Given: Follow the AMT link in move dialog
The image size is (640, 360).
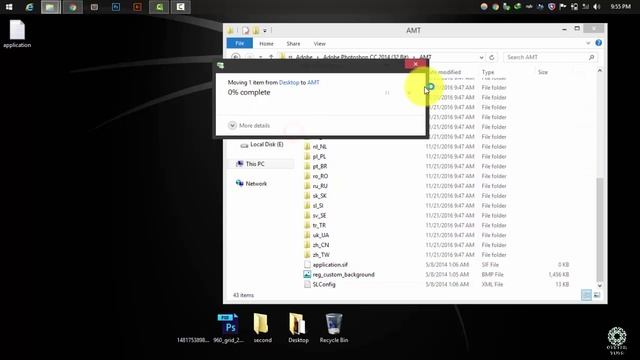Looking at the screenshot, I should pos(313,82).
